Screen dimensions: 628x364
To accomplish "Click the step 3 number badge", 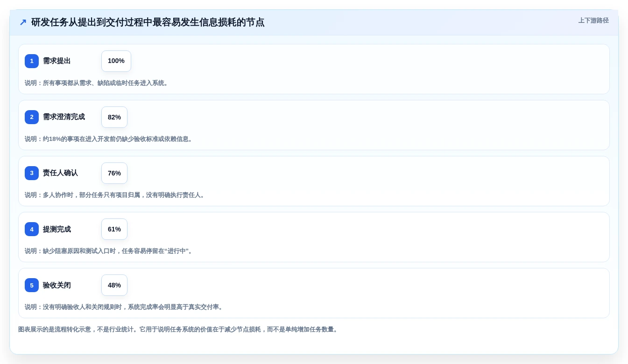I will click(32, 173).
